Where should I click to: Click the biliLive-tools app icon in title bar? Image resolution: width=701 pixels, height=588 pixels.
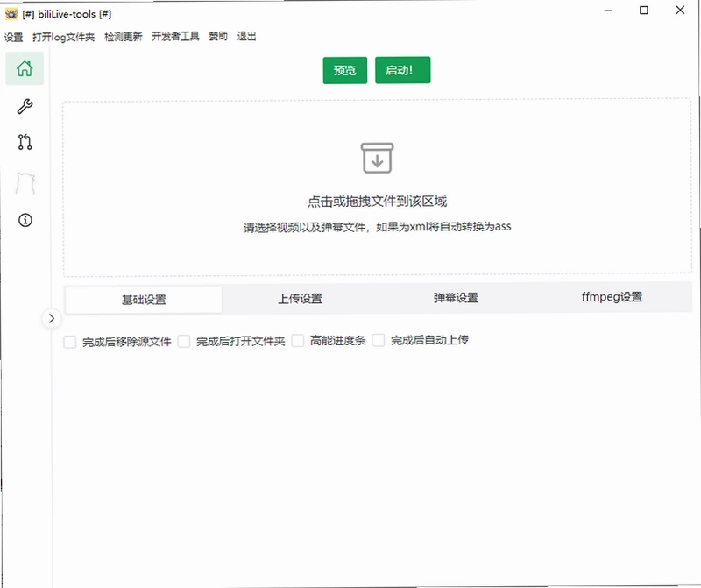click(11, 14)
